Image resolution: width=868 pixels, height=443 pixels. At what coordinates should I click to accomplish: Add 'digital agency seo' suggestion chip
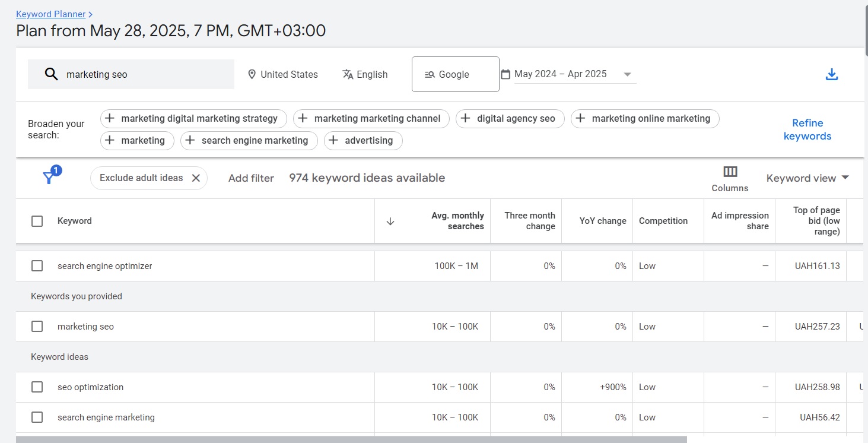[x=510, y=119]
